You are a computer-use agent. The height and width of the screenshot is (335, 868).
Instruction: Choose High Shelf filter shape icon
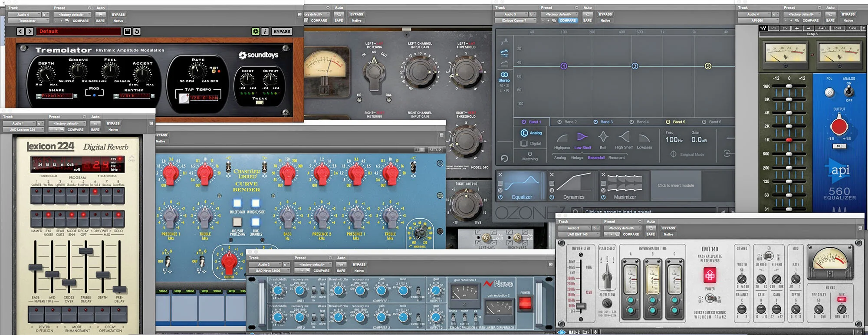point(624,138)
